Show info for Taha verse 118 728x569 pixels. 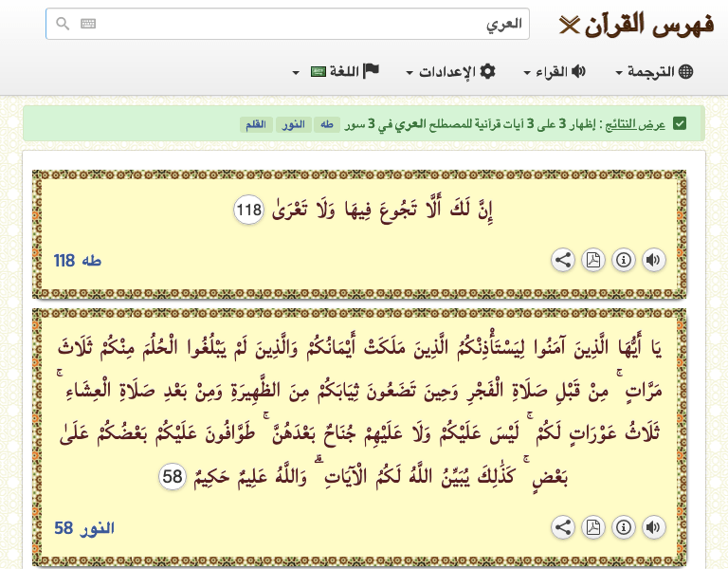(623, 261)
